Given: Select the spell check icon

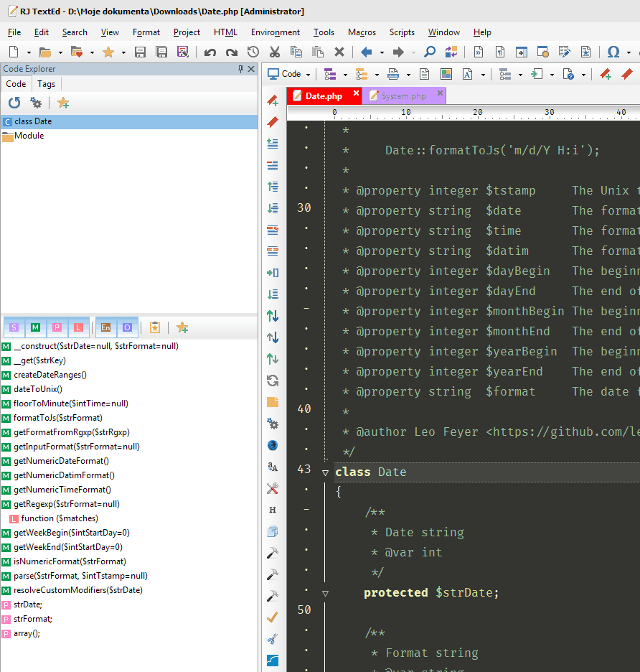Looking at the screenshot, I should click(273, 617).
